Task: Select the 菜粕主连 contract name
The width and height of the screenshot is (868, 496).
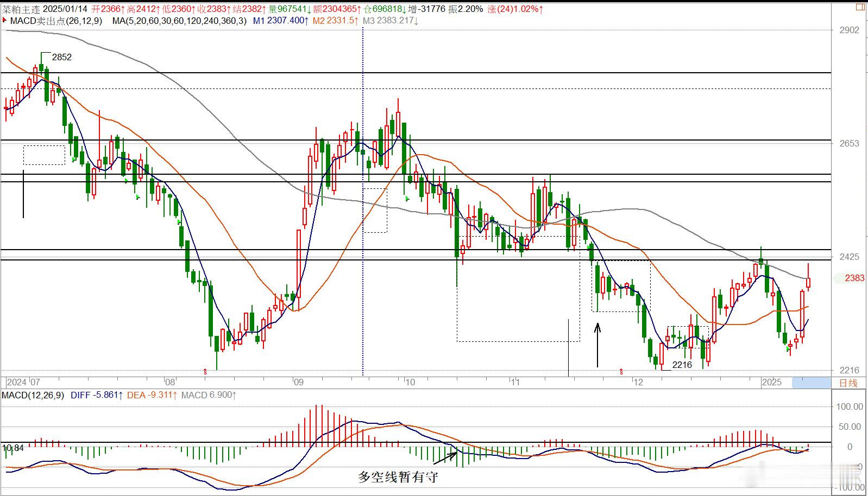Action: pyautogui.click(x=20, y=9)
